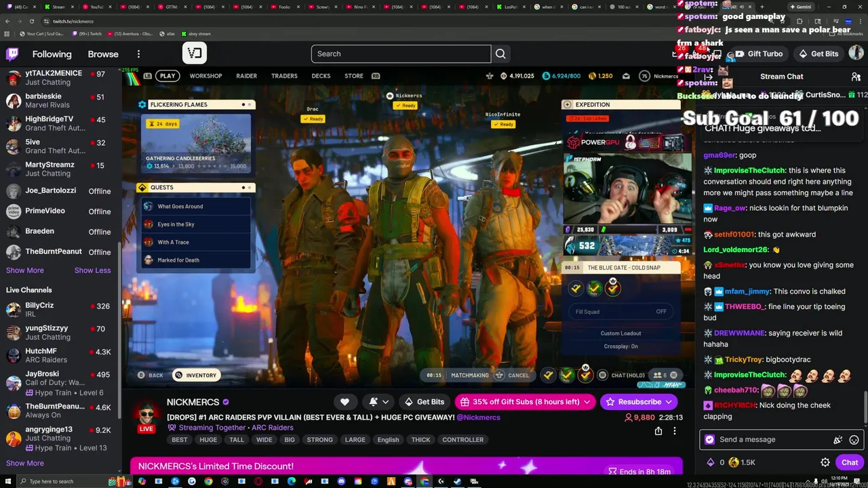868x488 pixels.
Task: Select the THICK tag
Action: [x=420, y=440]
